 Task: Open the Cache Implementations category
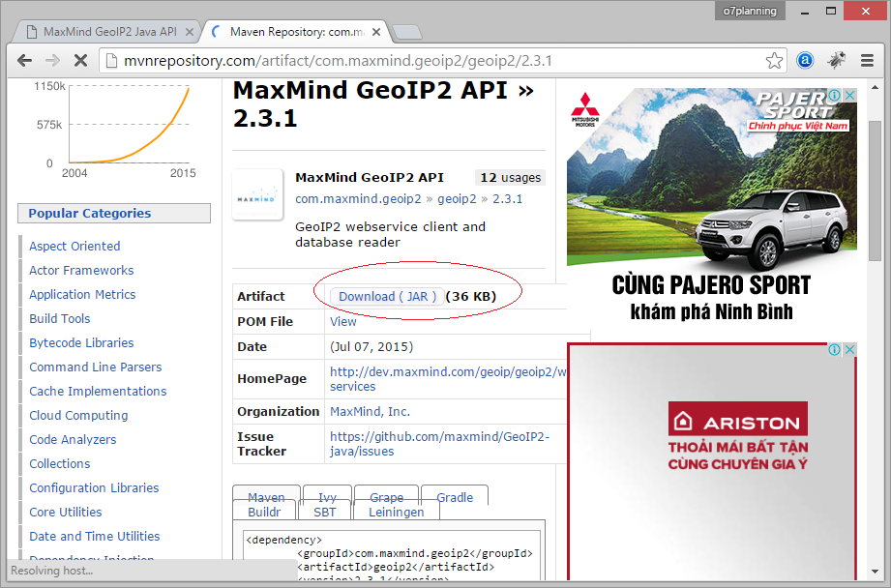click(x=98, y=392)
